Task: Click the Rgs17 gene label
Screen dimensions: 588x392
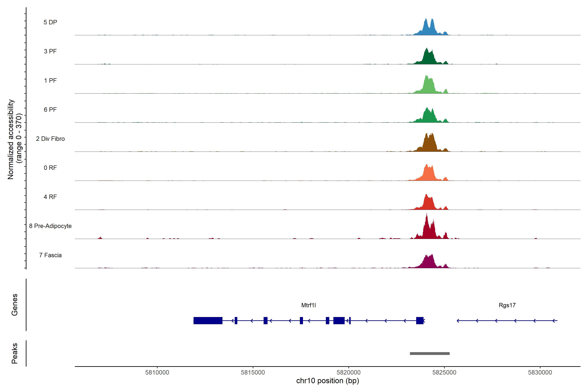Action: click(x=507, y=305)
